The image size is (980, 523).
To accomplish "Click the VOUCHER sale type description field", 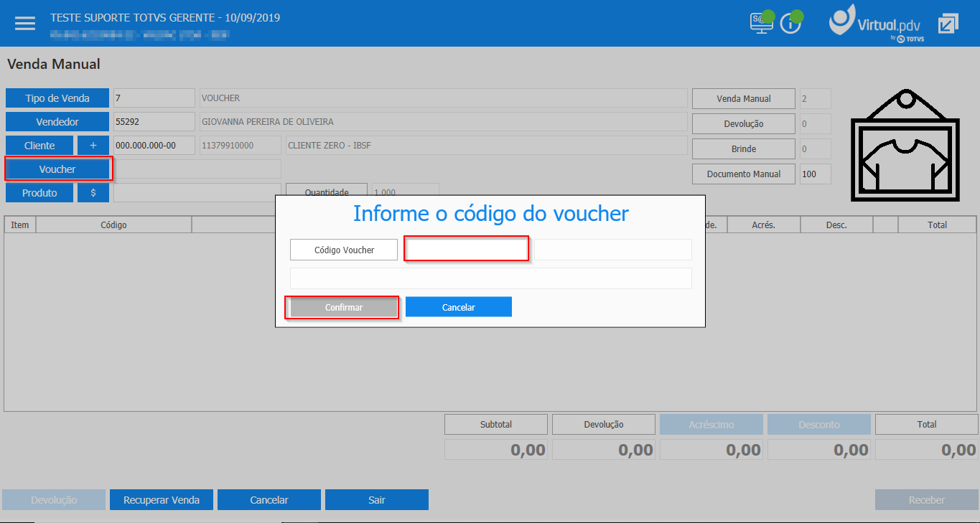I will point(443,98).
